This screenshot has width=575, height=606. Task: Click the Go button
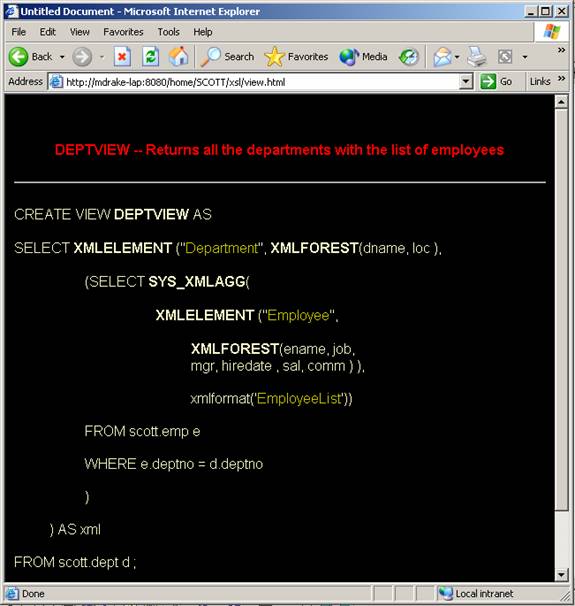click(x=496, y=82)
